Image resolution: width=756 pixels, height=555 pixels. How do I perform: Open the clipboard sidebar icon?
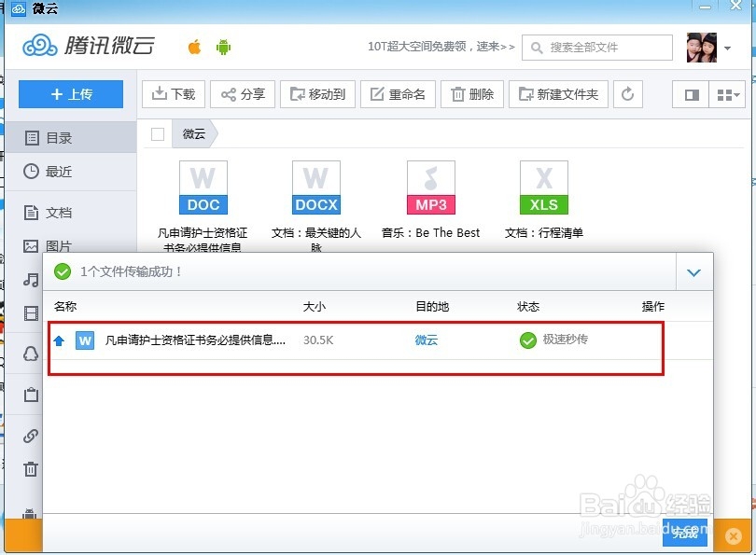point(31,395)
